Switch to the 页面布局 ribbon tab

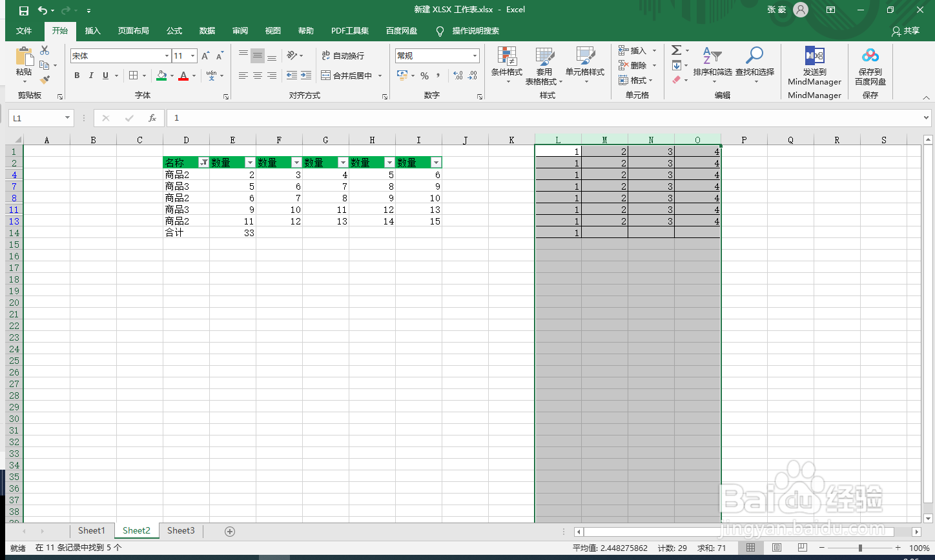[x=133, y=31]
